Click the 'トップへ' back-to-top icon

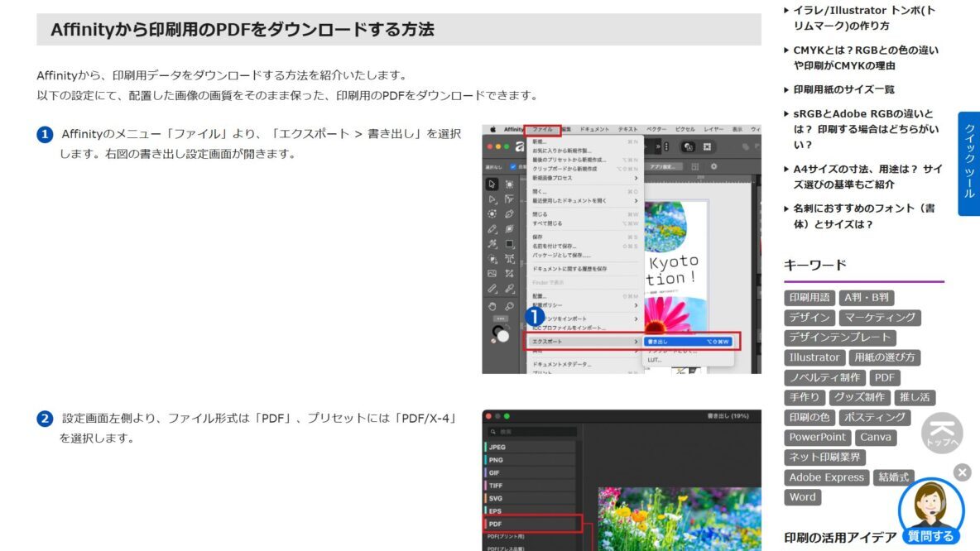coord(942,432)
